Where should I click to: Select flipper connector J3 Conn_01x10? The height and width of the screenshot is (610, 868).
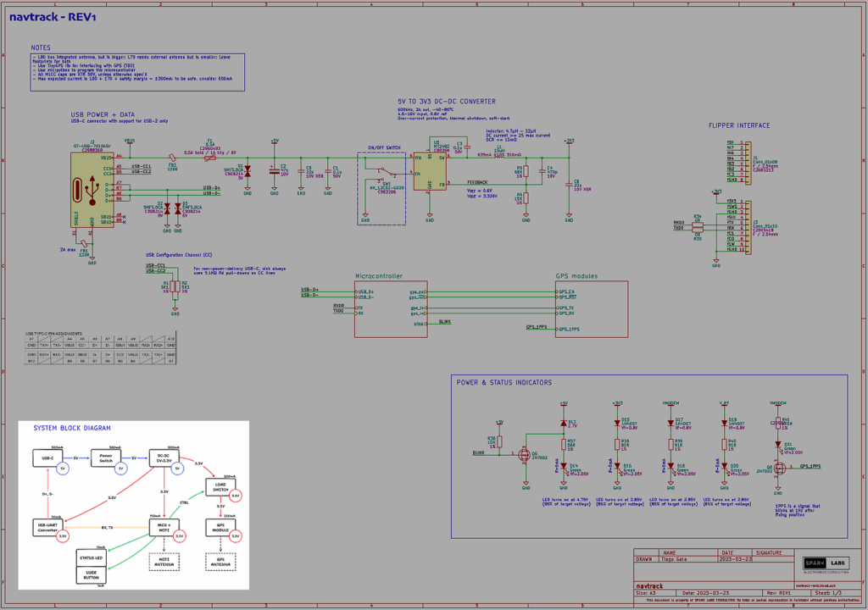[748, 228]
